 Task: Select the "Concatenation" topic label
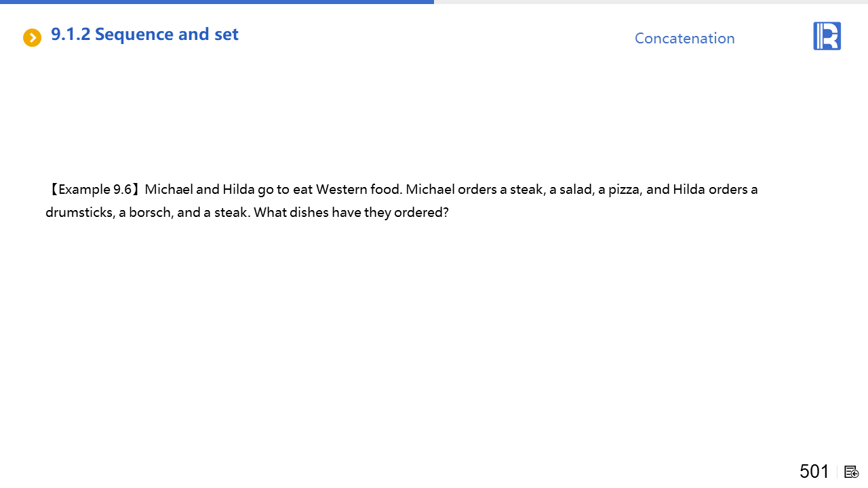684,39
